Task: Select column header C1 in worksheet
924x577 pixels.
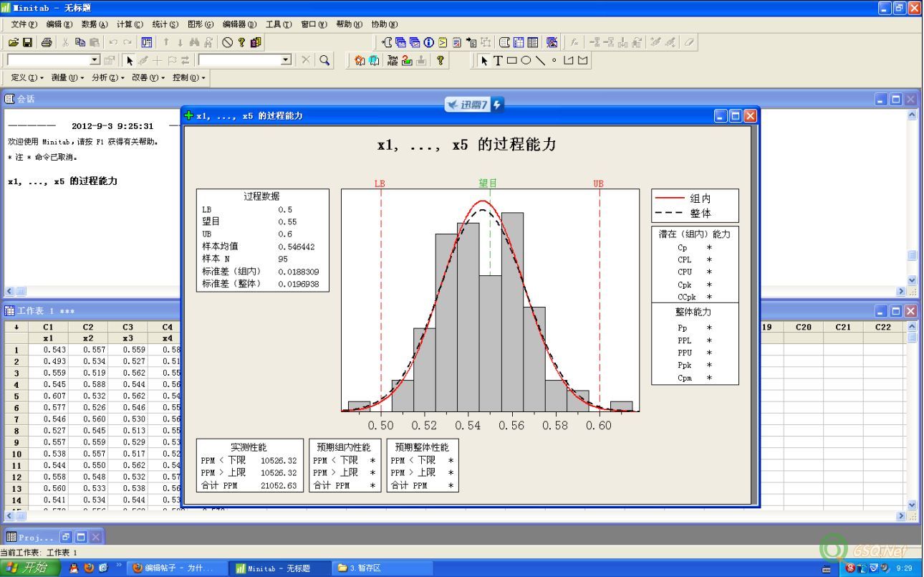Action: point(48,327)
